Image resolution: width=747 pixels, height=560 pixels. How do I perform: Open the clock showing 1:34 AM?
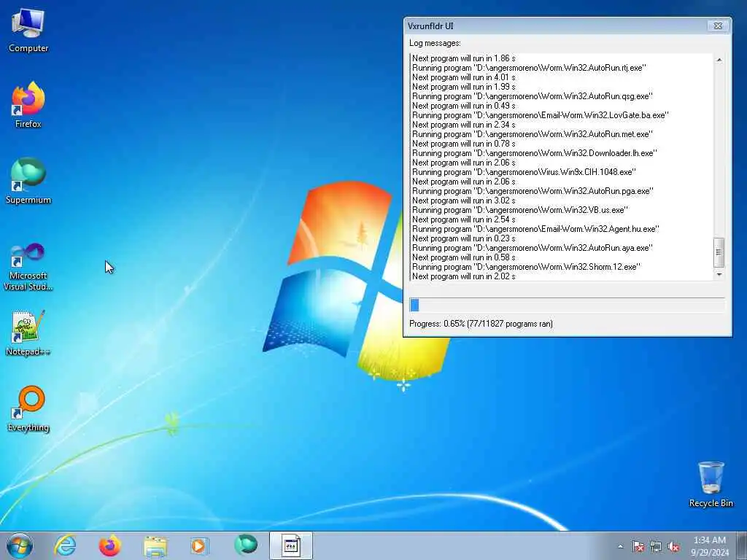(x=710, y=545)
